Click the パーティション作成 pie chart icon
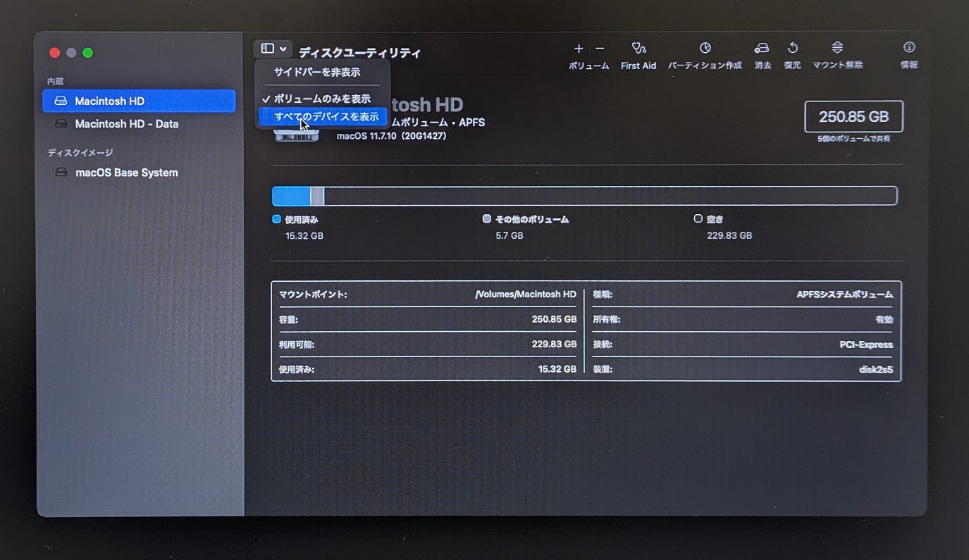This screenshot has height=560, width=969. point(705,48)
